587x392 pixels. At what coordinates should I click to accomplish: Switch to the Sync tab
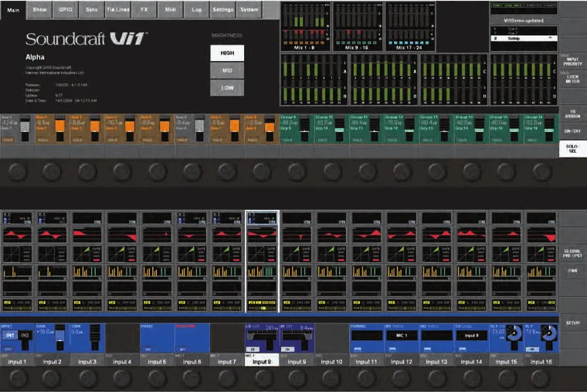click(92, 10)
